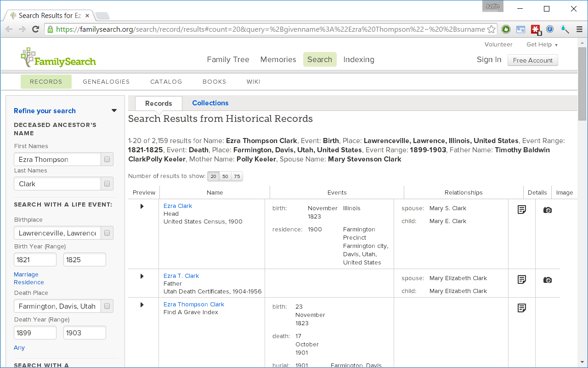The height and width of the screenshot is (368, 588).
Task: Click the Free Account button
Action: (x=533, y=60)
